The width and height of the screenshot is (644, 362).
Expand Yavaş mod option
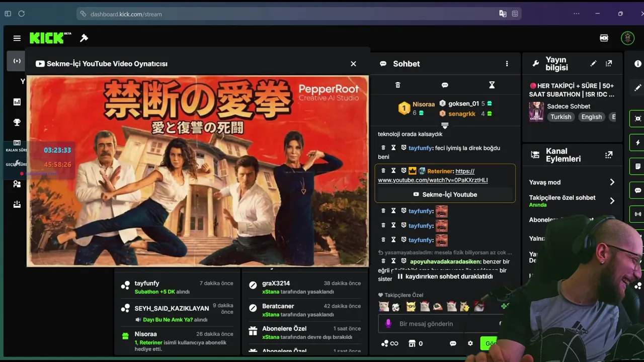(572, 182)
